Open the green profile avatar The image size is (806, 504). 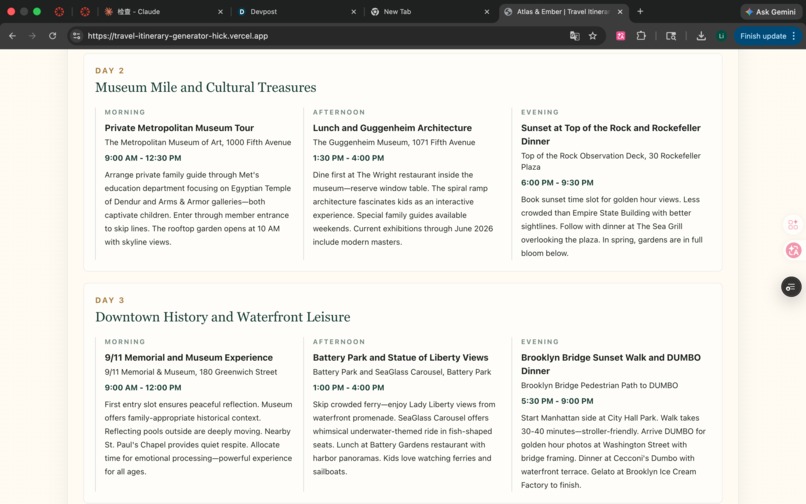coord(721,36)
